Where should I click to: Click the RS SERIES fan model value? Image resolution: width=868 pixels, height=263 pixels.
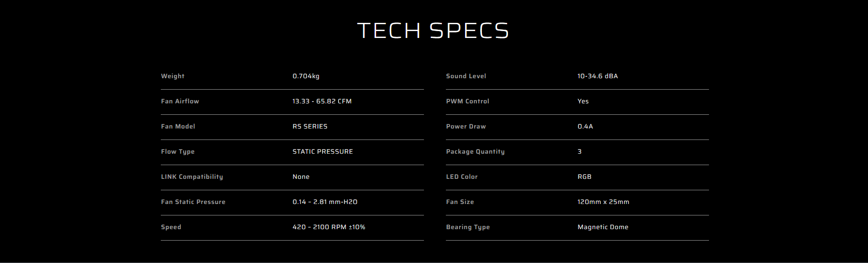coord(310,126)
